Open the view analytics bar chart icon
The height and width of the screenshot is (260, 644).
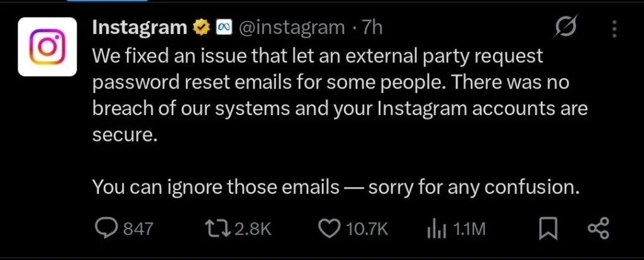tap(436, 229)
